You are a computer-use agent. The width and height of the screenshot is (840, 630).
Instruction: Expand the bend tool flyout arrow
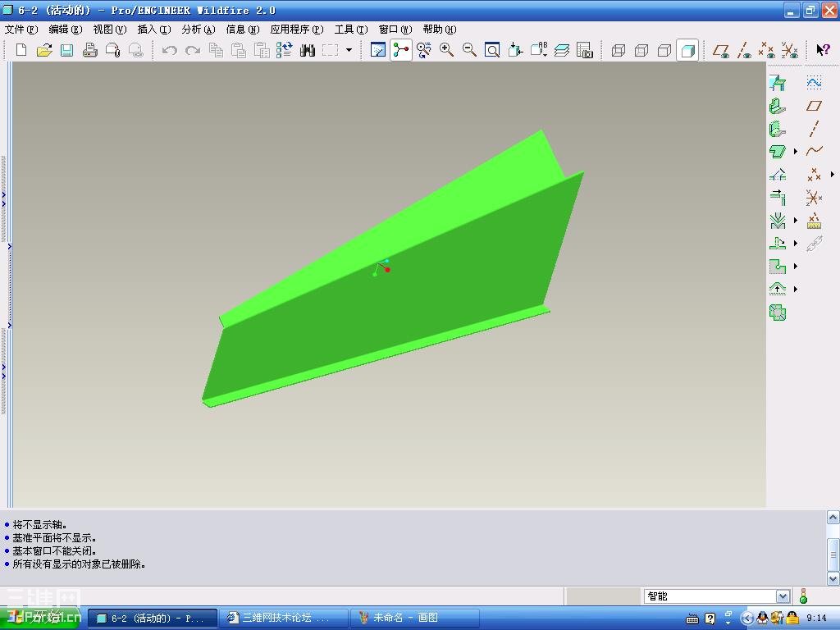click(x=796, y=220)
